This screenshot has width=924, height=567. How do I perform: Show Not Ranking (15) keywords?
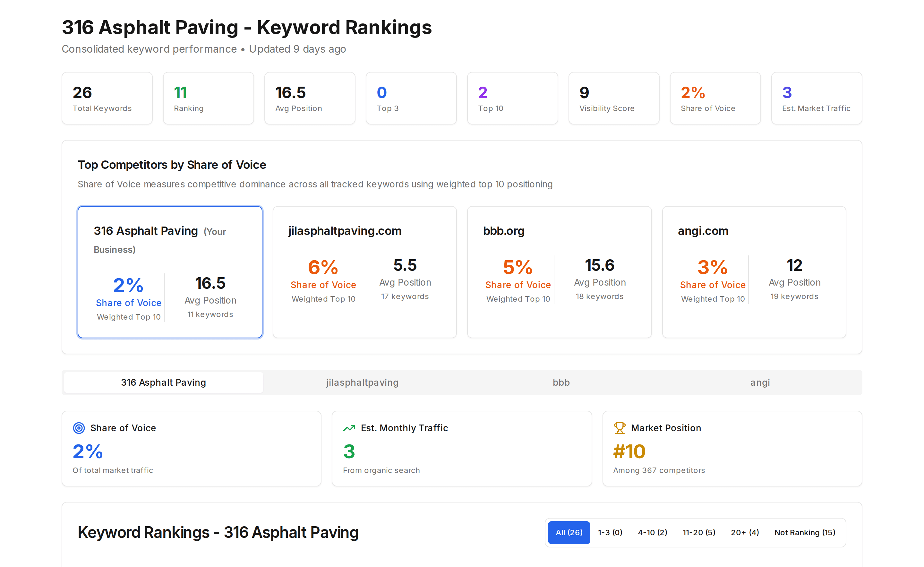(805, 532)
